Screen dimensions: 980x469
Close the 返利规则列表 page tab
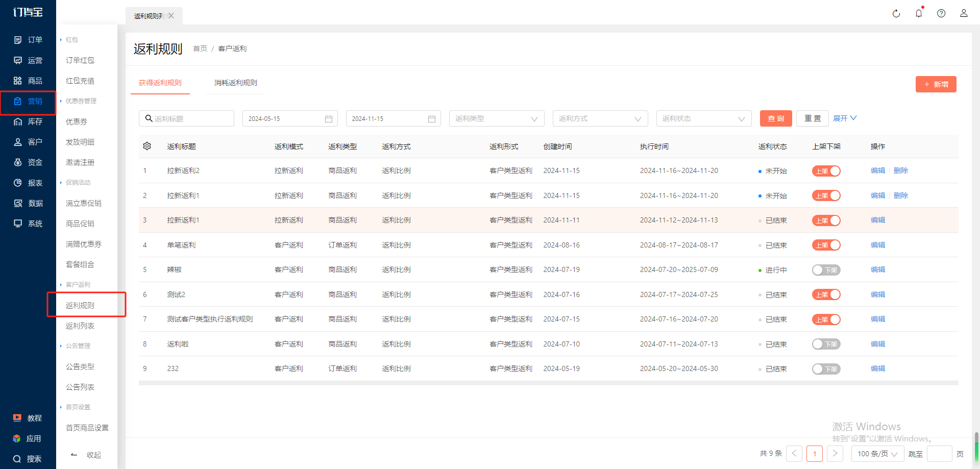point(171,16)
